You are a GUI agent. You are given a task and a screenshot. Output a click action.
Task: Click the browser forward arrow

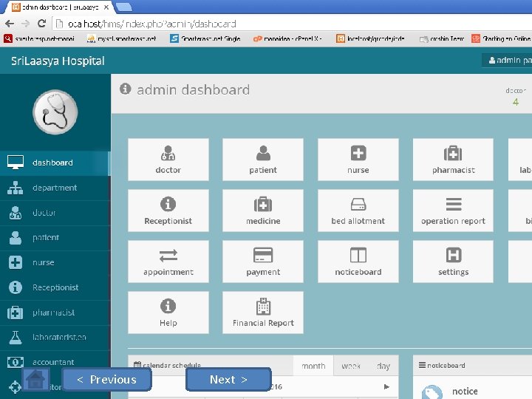(x=25, y=24)
